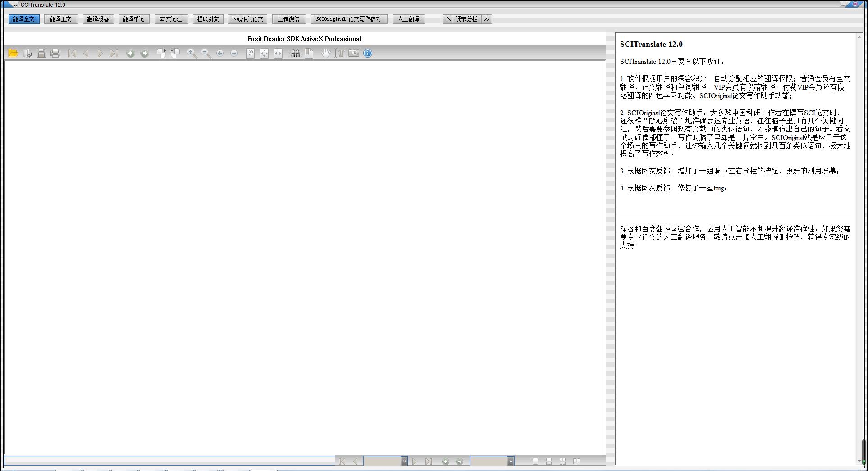Image resolution: width=868 pixels, height=471 pixels.
Task: Click the open folder icon
Action: click(13, 53)
